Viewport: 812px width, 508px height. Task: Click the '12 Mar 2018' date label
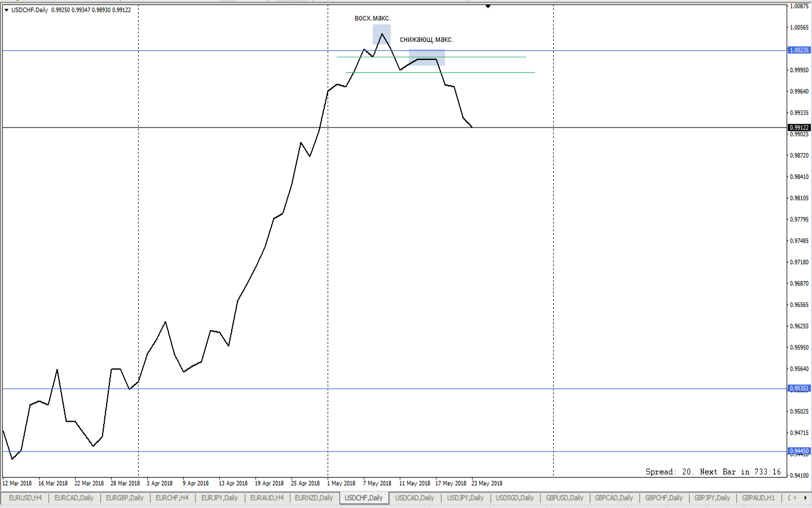click(17, 483)
